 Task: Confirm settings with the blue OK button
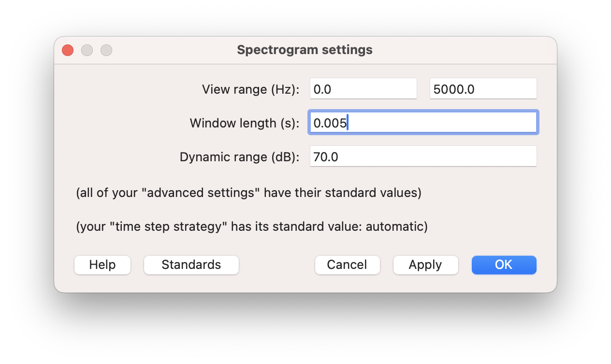click(x=504, y=265)
